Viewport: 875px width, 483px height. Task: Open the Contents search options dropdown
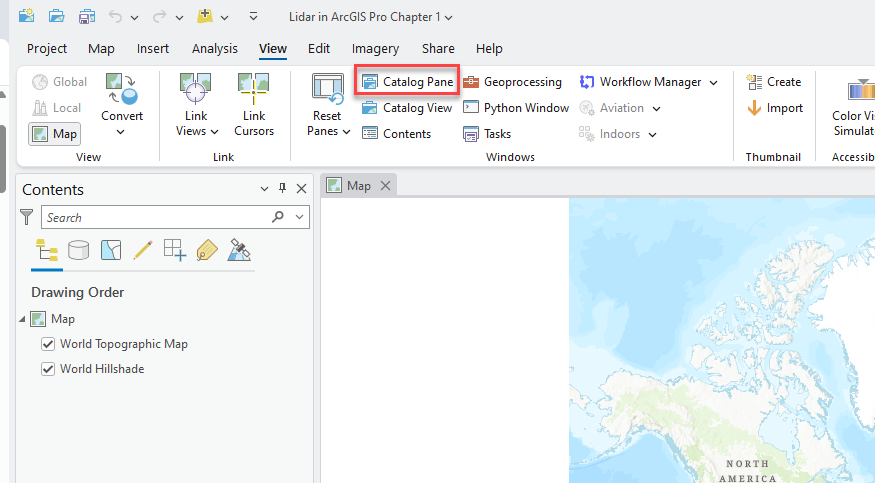point(300,217)
